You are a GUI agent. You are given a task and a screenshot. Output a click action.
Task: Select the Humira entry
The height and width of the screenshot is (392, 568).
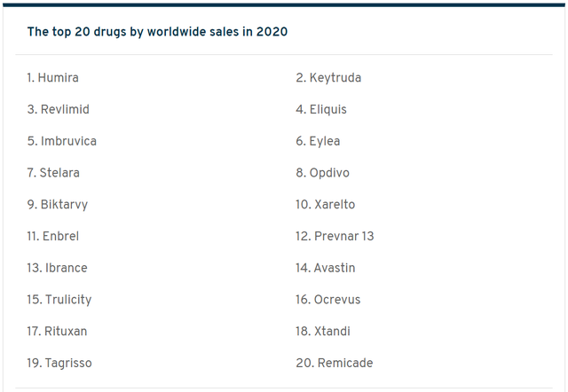point(53,78)
